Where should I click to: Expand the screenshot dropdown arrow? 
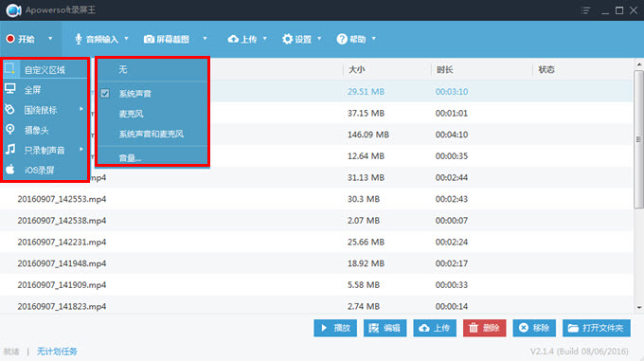(205, 39)
